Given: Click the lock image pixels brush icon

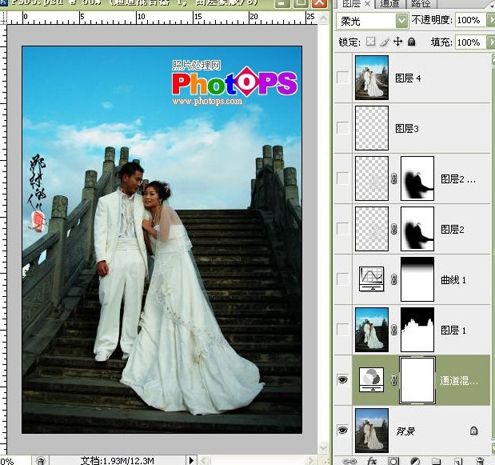Looking at the screenshot, I should [385, 42].
